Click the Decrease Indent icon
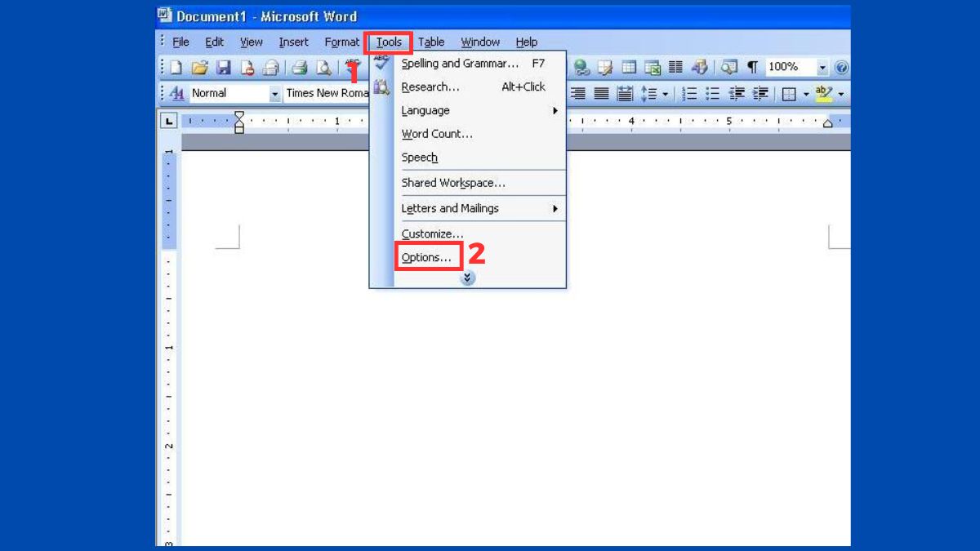Screen dimensions: 980x551 737,94
